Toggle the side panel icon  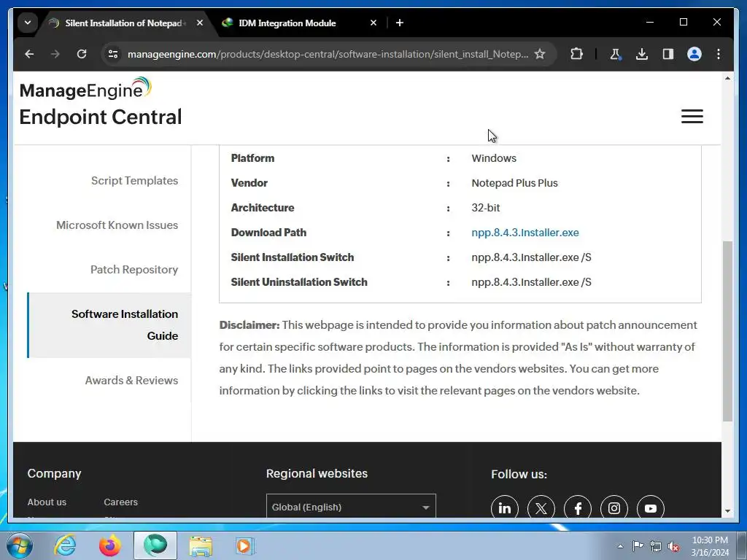pyautogui.click(x=668, y=54)
